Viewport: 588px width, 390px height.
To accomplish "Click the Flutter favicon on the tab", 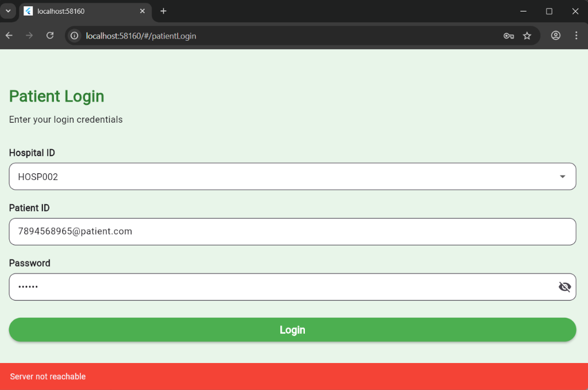I will pos(28,11).
